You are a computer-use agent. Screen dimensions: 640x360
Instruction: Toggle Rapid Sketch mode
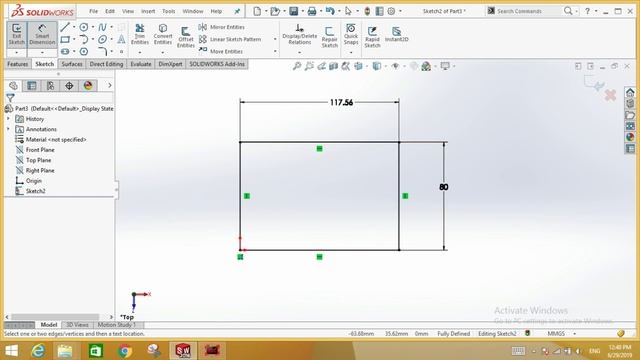click(x=372, y=37)
